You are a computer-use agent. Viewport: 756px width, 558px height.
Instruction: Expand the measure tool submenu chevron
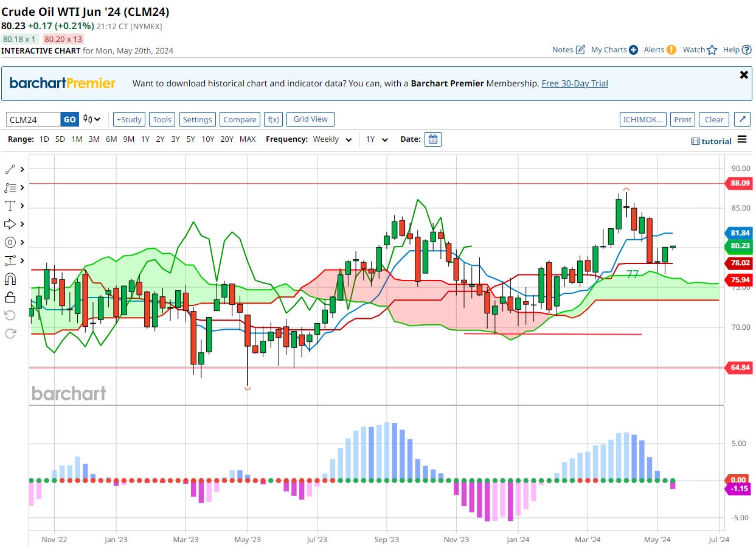click(x=23, y=260)
